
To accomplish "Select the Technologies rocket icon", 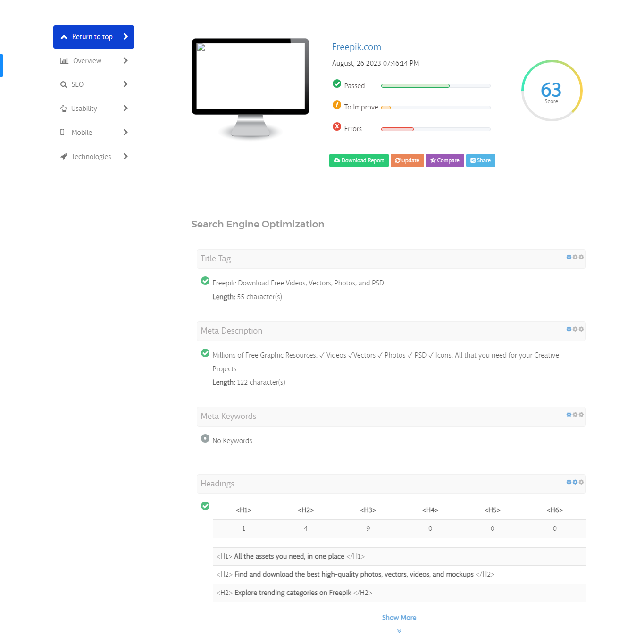I will coord(64,156).
